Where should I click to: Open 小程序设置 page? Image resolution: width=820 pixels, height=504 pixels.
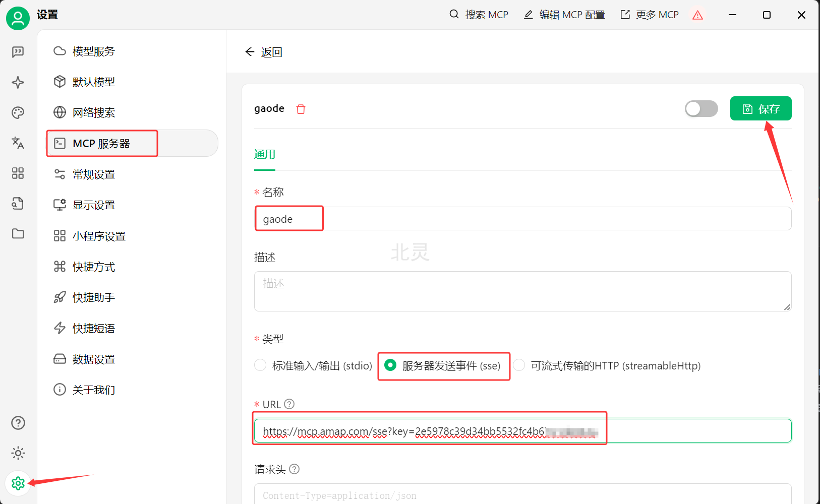pos(132,236)
